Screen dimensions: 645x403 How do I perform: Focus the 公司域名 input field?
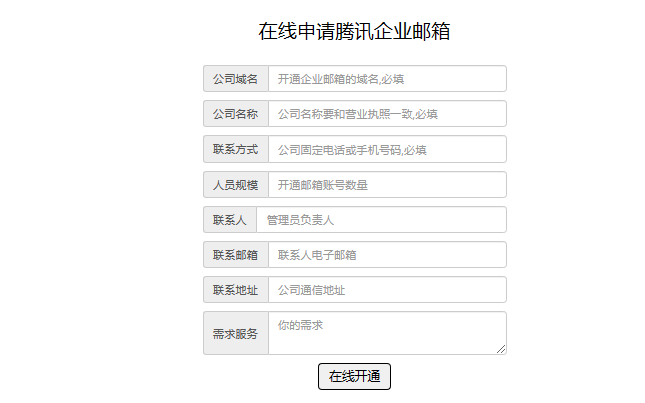[386, 79]
